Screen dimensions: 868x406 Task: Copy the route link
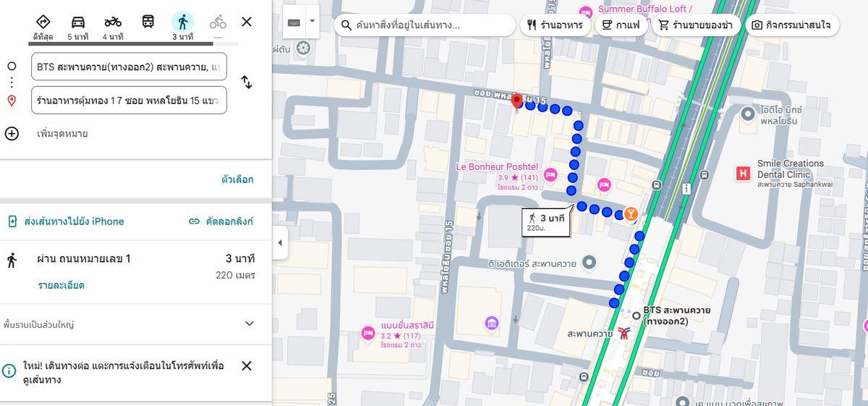[x=221, y=221]
